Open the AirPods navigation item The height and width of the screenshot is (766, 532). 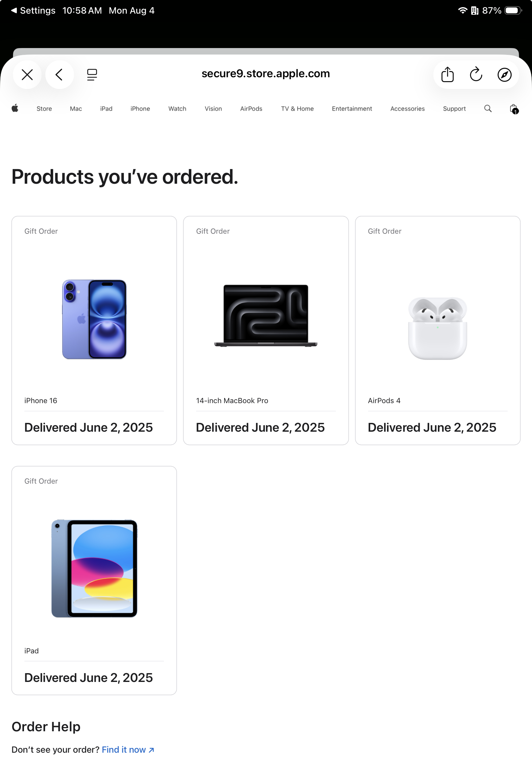pyautogui.click(x=251, y=109)
